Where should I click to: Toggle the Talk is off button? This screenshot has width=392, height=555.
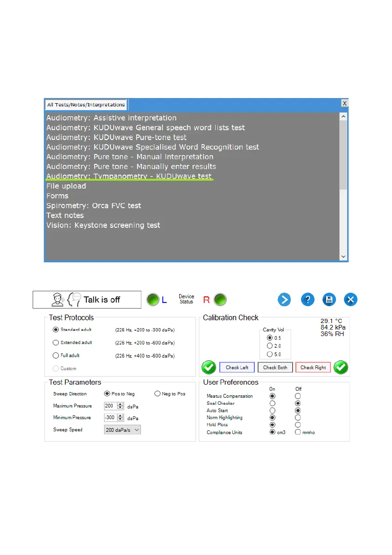point(87,300)
